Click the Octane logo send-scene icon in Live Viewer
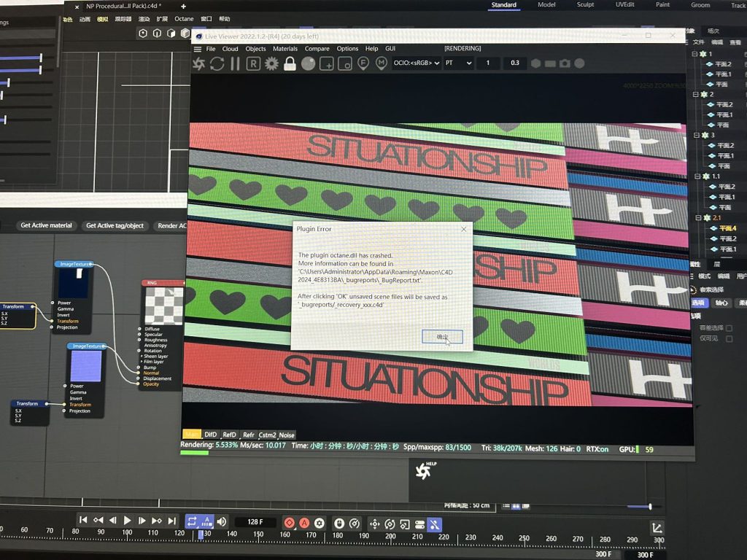Viewport: 747px width, 560px height. [198, 63]
